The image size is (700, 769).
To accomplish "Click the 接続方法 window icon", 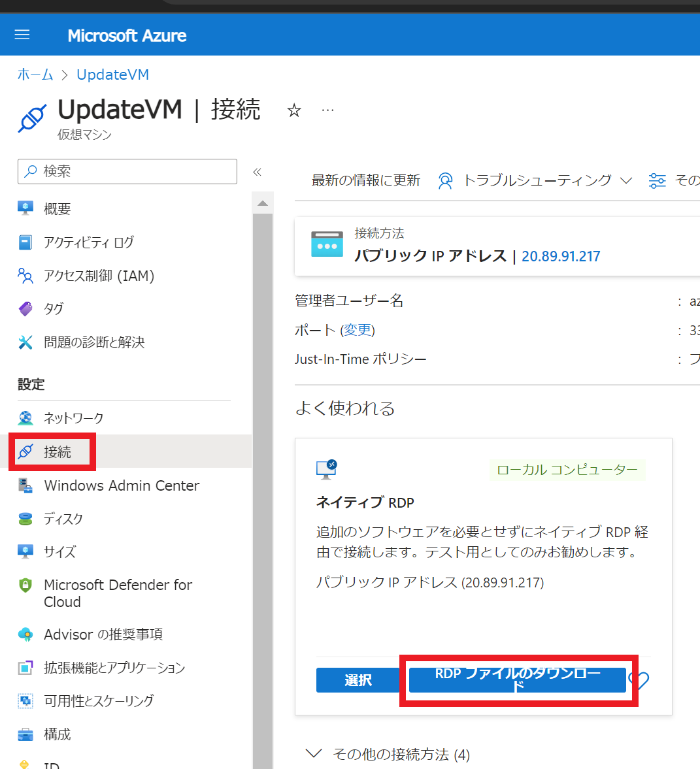I will pos(327,244).
